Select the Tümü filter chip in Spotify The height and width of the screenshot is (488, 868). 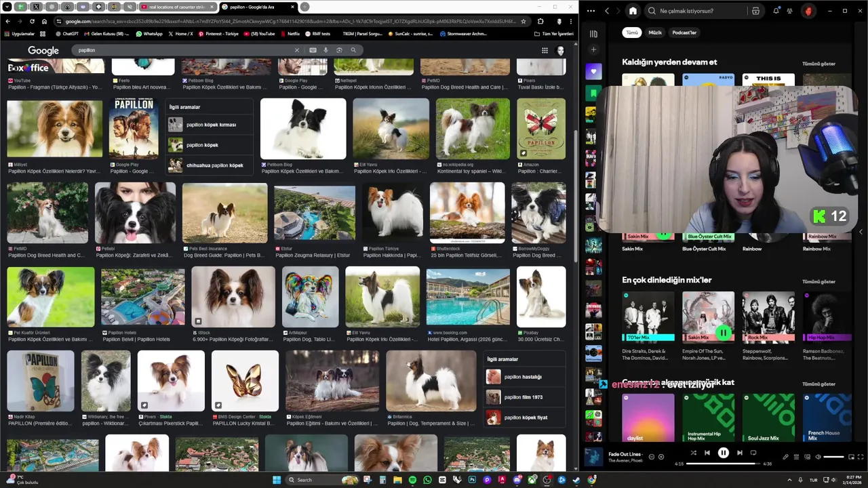632,33
